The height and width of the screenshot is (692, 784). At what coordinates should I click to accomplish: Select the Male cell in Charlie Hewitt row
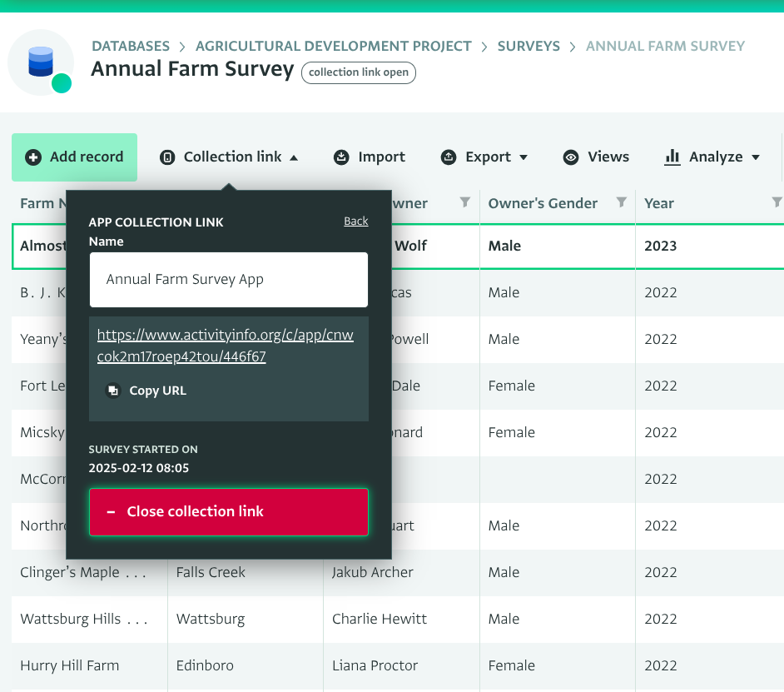(x=558, y=619)
